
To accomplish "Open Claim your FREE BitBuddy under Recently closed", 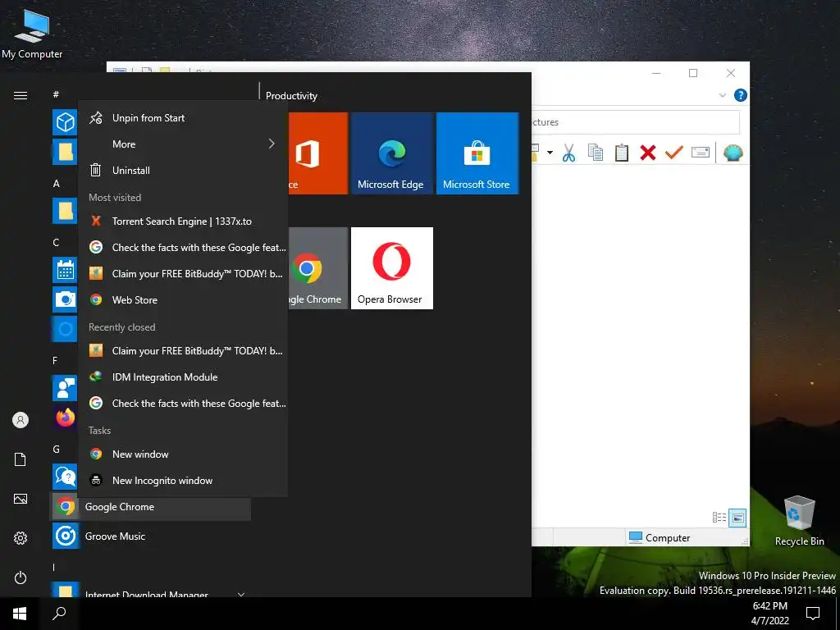I will coord(183,351).
